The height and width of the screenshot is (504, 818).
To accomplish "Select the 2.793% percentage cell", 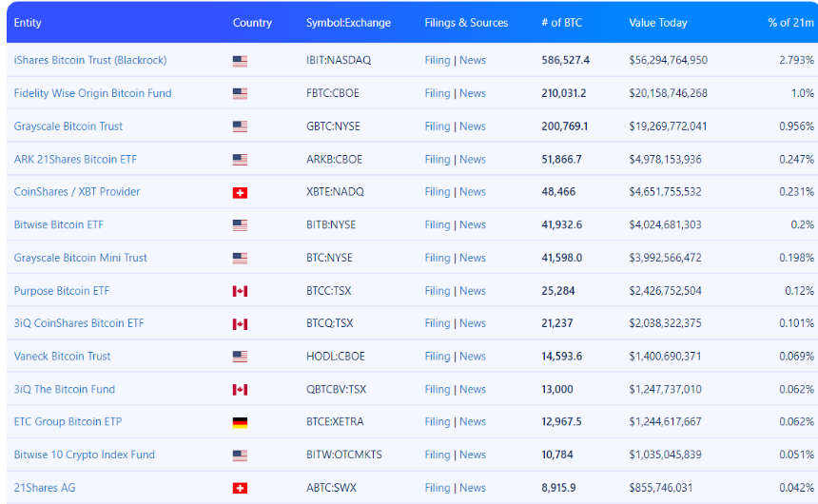I will click(x=797, y=60).
